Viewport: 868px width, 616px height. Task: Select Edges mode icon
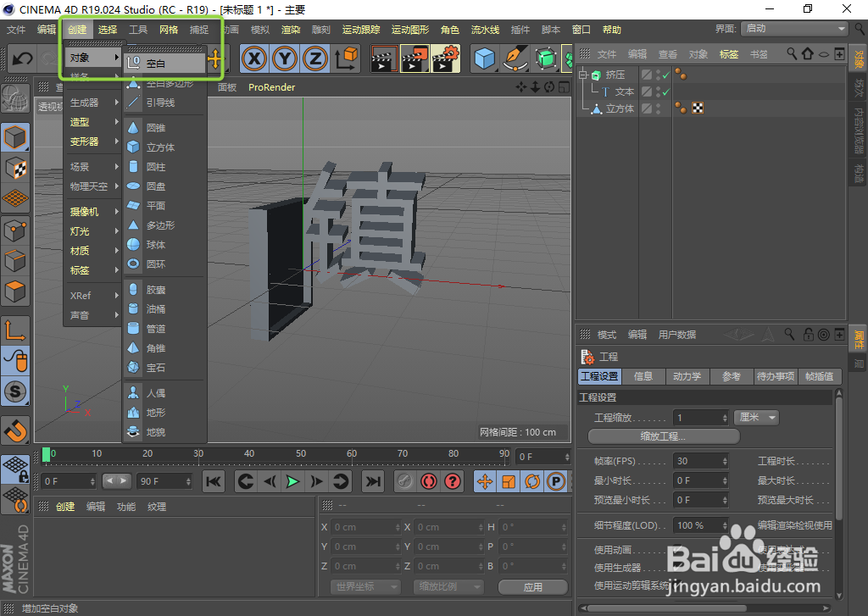[x=15, y=260]
